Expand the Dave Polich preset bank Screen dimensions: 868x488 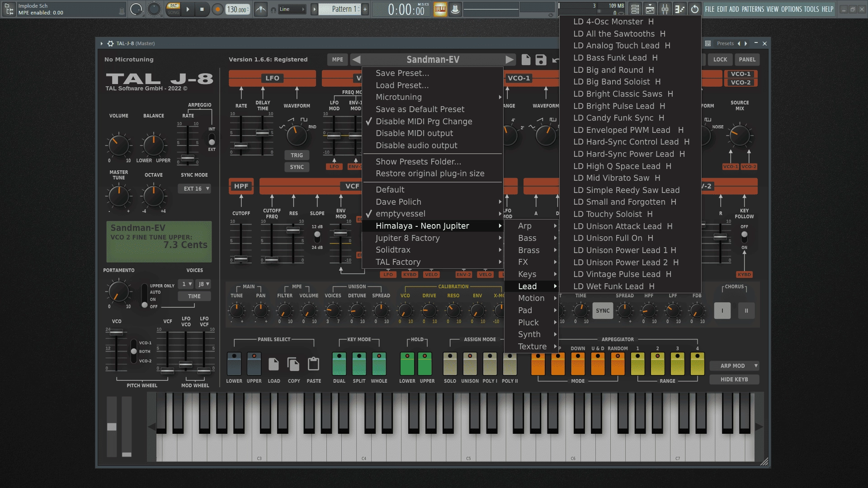433,202
